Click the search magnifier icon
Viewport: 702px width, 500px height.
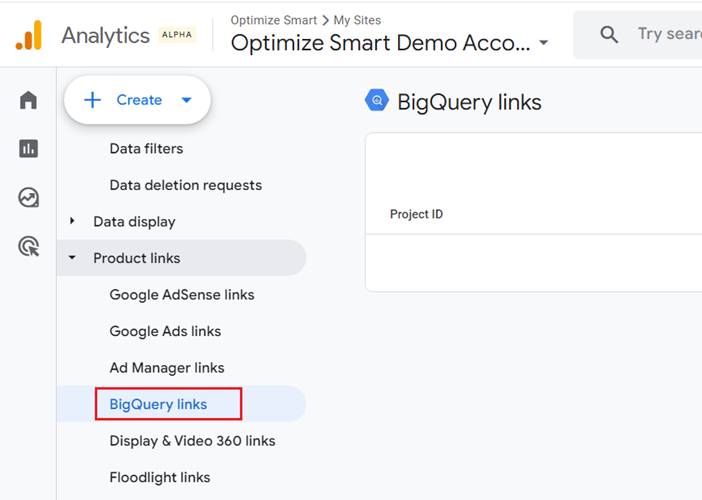(x=609, y=34)
